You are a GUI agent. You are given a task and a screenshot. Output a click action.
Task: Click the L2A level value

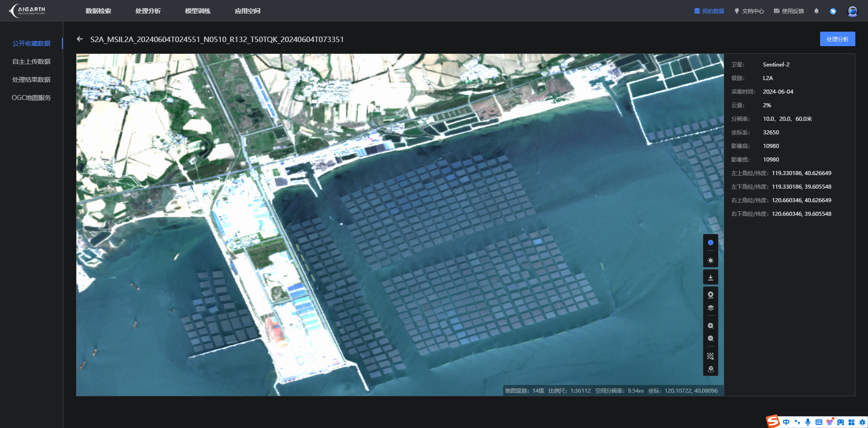pos(768,78)
